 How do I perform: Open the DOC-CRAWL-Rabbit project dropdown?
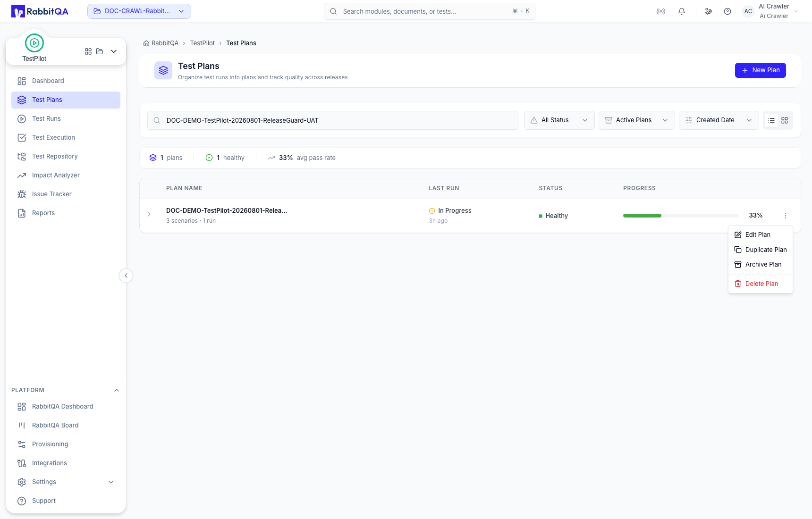[139, 11]
